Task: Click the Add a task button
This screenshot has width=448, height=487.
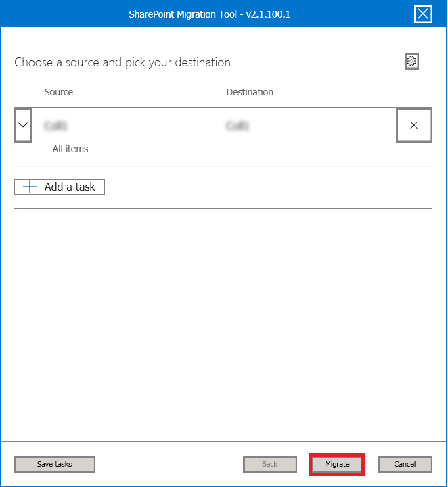Action: coord(60,187)
